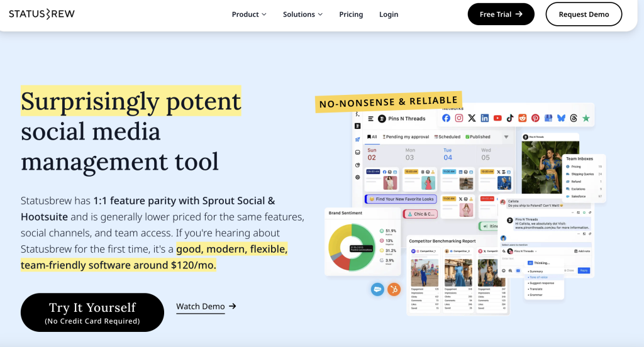644x347 pixels.
Task: Click the LinkedIn network icon
Action: pos(485,118)
